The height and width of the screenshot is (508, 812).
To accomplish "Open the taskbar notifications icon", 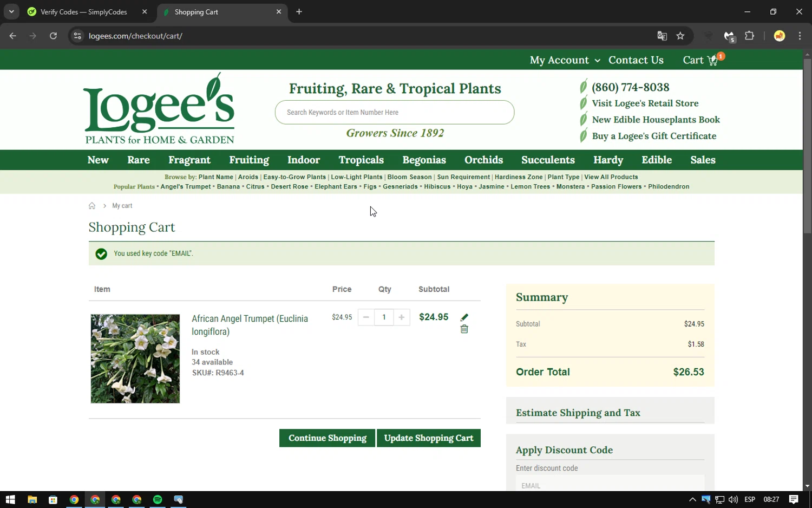I will 794,499.
